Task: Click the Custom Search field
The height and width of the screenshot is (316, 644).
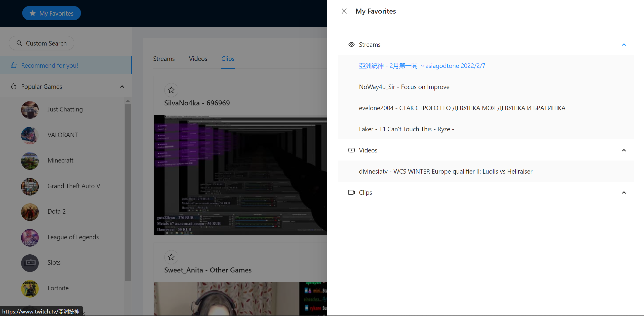Action: pyautogui.click(x=42, y=43)
